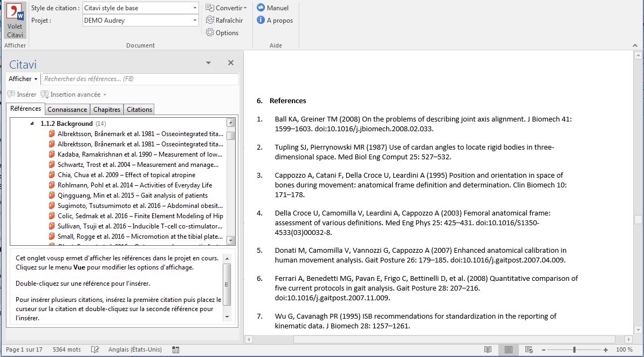Click the Print Layout view button
Image resolution: width=644 pixels, height=357 pixels.
pyautogui.click(x=508, y=349)
